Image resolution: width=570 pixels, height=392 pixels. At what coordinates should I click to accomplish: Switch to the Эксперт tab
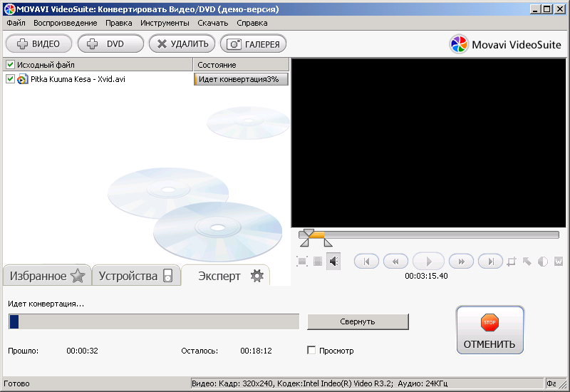225,276
